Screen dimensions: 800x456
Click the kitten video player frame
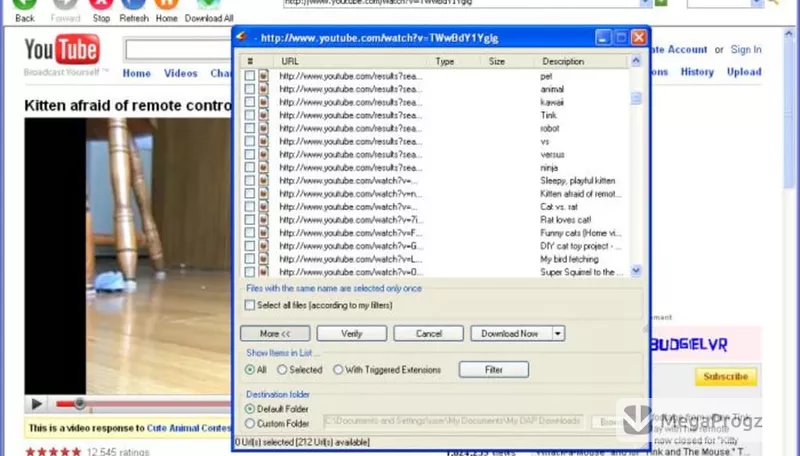[128, 256]
